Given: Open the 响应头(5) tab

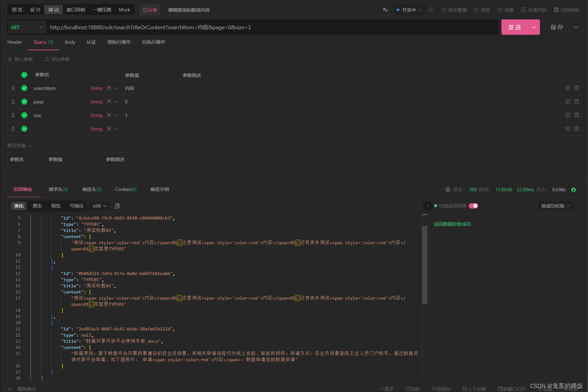Looking at the screenshot, I should pos(92,189).
